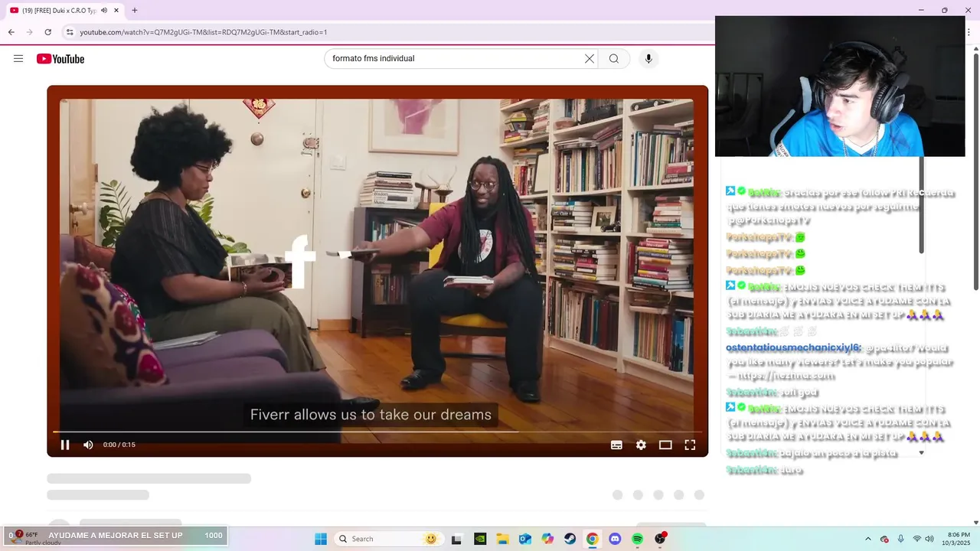Screen dimensions: 980x551
Task: Click the ostentatiousmechanicxiyl6 chat username
Action: point(793,347)
